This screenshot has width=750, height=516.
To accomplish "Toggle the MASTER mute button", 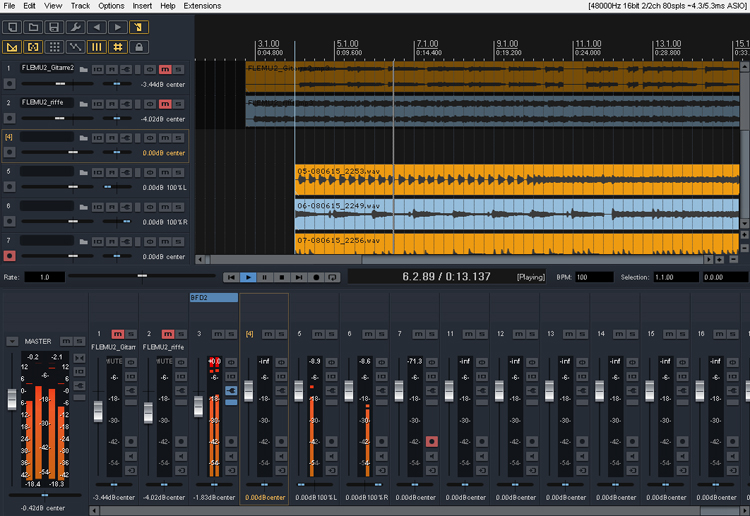I will (66, 341).
